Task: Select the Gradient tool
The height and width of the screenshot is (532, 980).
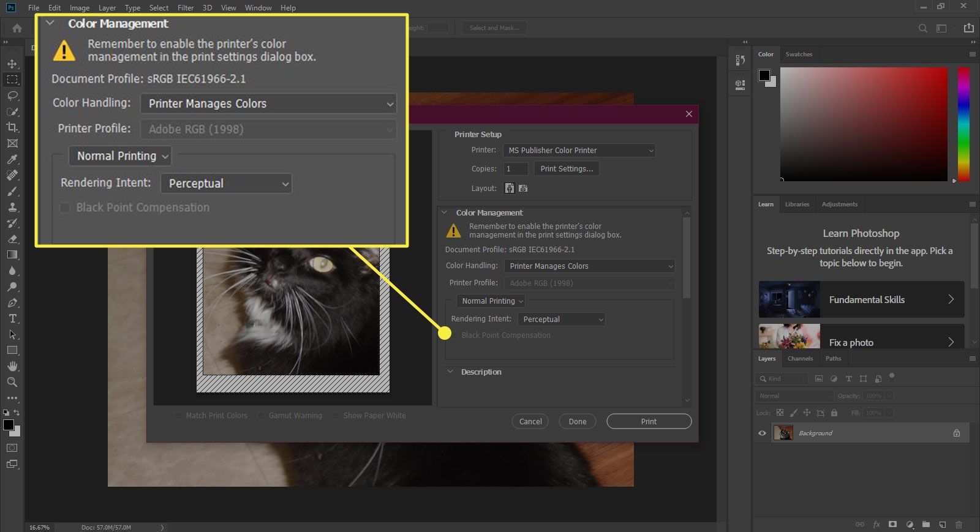Action: coord(12,255)
